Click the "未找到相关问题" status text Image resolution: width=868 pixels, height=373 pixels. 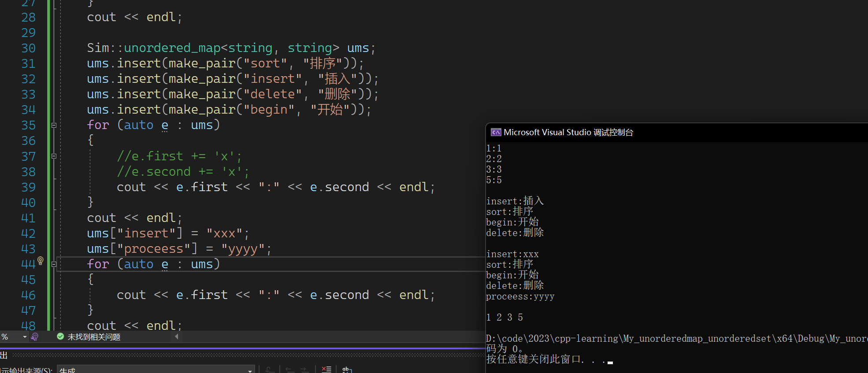[94, 337]
